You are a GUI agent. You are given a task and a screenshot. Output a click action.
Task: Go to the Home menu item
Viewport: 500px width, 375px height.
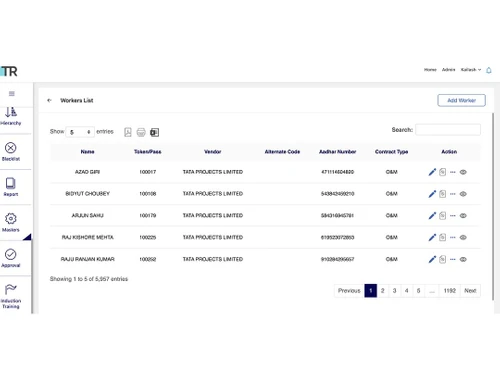[x=430, y=70]
